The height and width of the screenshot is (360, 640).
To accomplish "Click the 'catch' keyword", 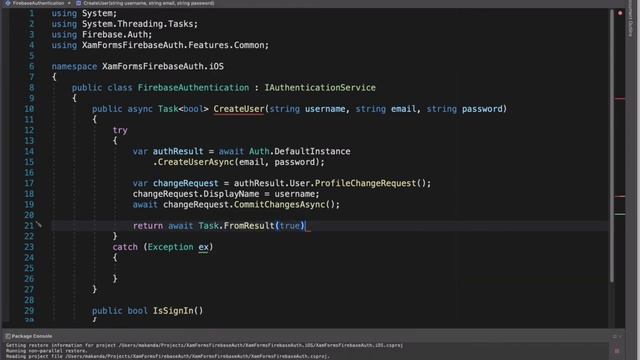I will [125, 247].
